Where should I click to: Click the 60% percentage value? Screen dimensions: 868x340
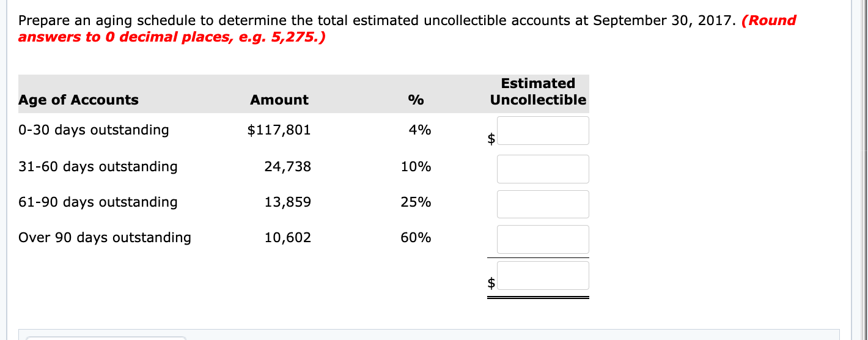point(416,237)
